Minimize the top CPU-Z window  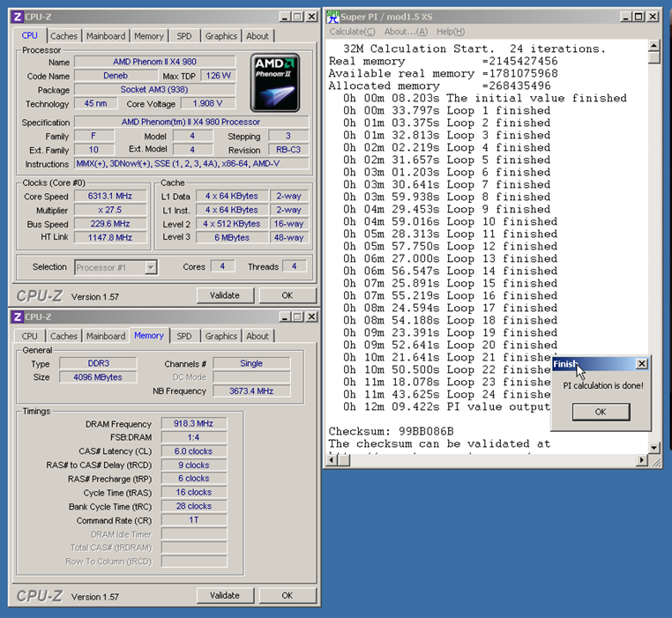pos(285,17)
